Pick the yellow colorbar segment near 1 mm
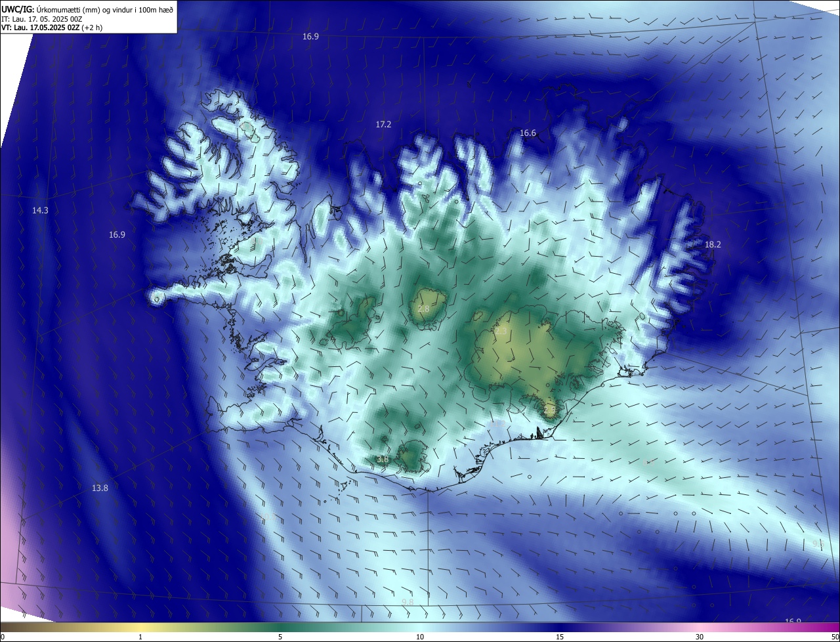 click(x=140, y=627)
